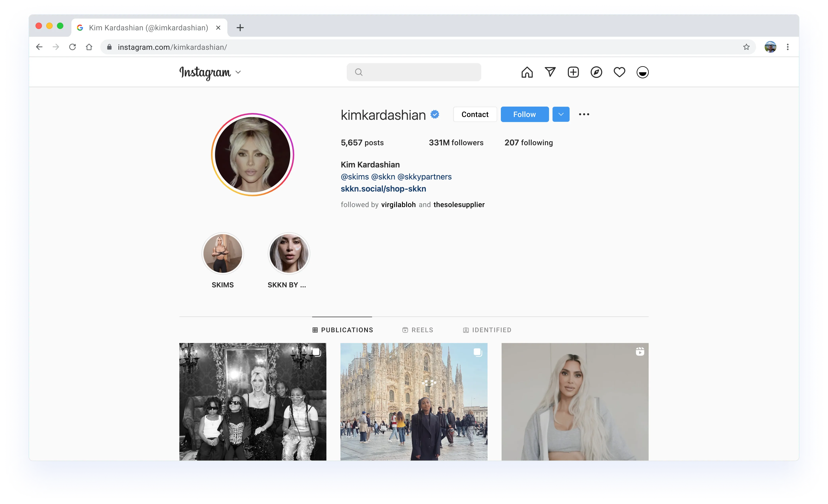Create a new post with plus icon
The image size is (828, 504).
point(573,72)
